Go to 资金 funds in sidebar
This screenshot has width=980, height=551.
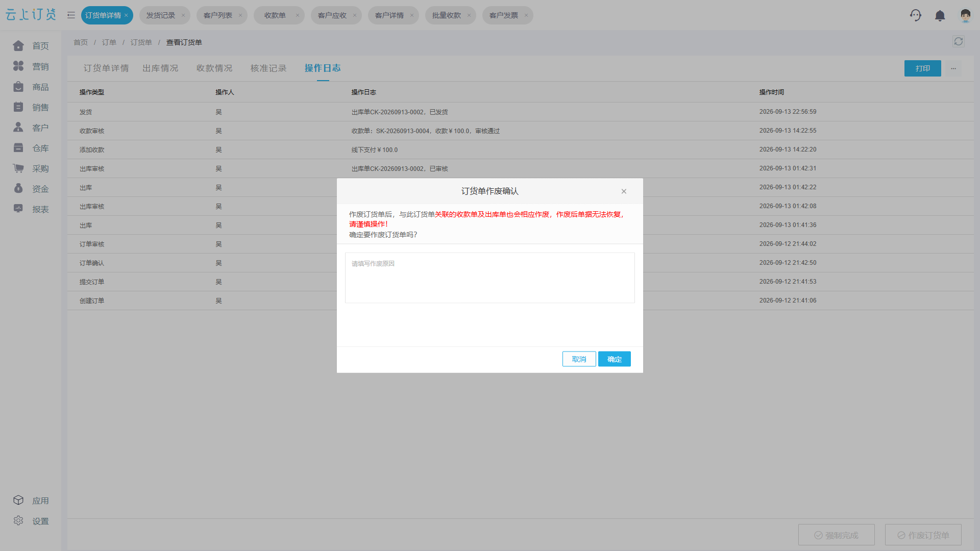pos(31,189)
